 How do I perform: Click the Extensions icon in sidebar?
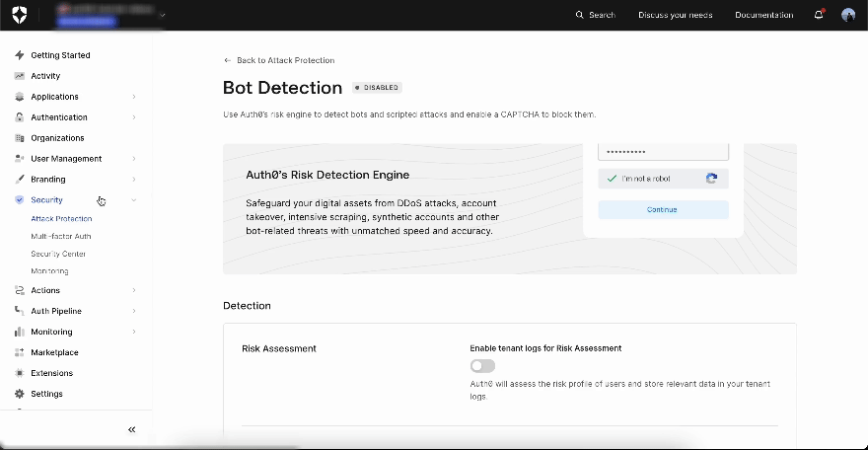pos(20,373)
